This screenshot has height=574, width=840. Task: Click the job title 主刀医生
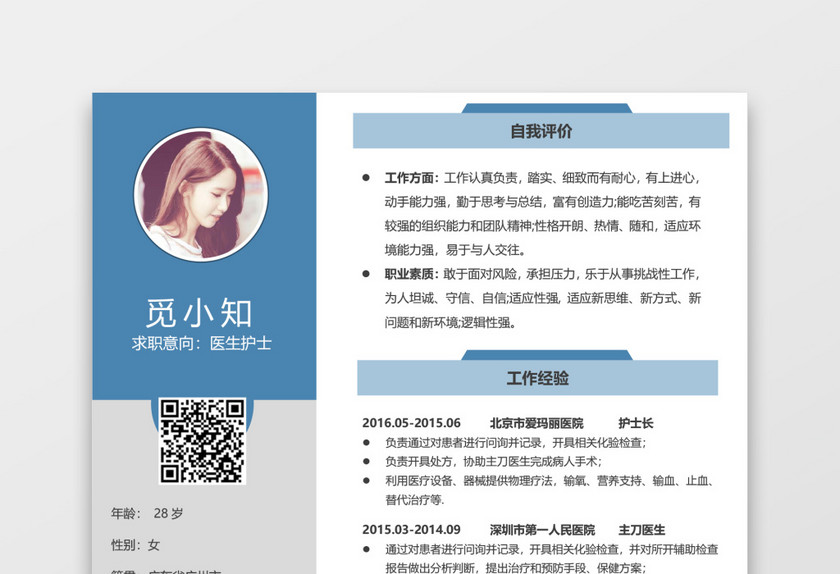[x=642, y=530]
